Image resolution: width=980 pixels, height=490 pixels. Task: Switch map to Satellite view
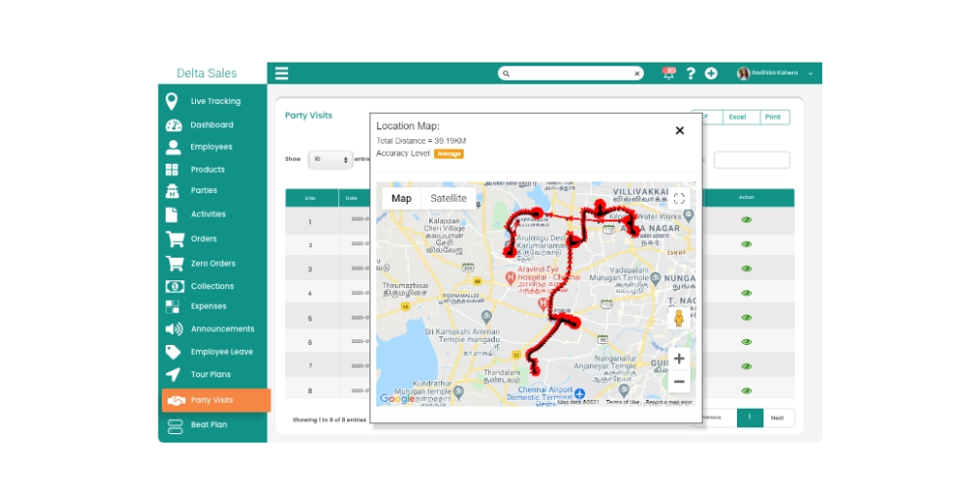pyautogui.click(x=448, y=199)
